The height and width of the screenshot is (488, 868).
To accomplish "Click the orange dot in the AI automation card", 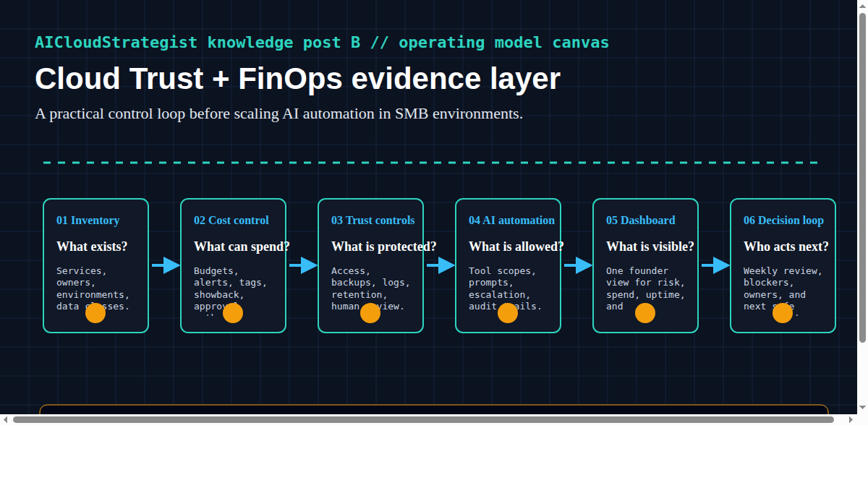I will coord(508,313).
